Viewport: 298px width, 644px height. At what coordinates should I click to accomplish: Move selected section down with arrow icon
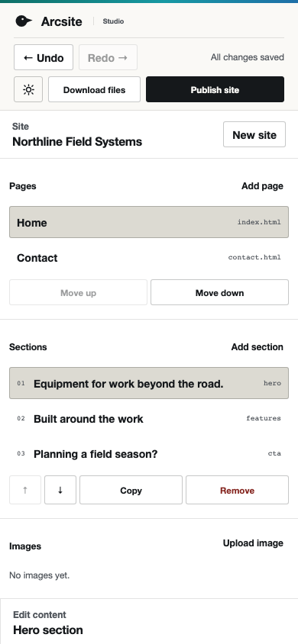click(x=60, y=490)
